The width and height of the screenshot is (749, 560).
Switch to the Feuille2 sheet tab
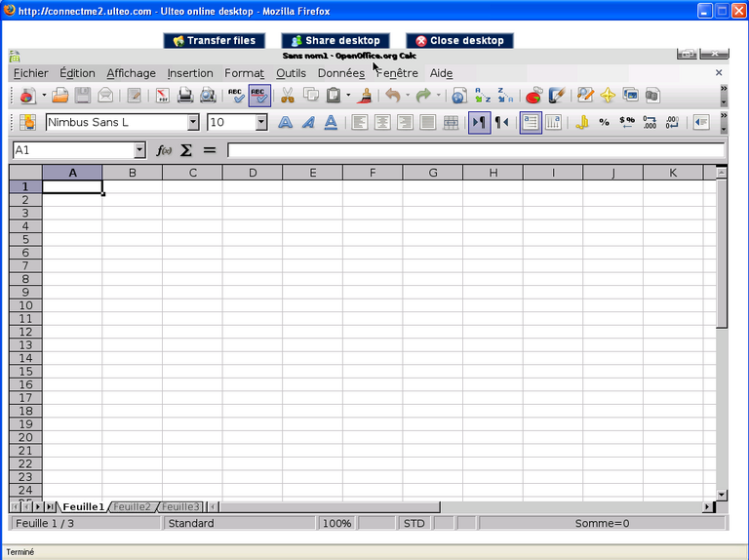click(132, 506)
